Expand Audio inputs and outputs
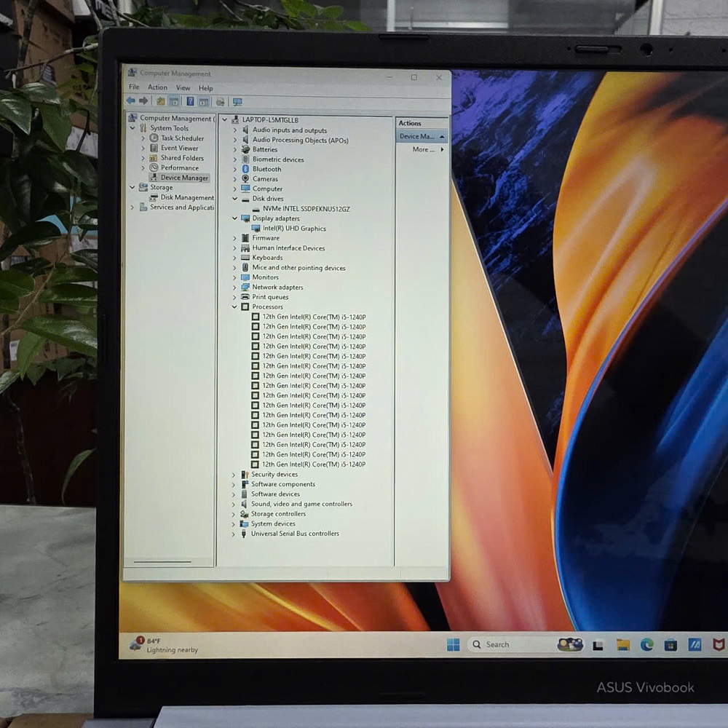Image resolution: width=728 pixels, height=728 pixels. (235, 130)
